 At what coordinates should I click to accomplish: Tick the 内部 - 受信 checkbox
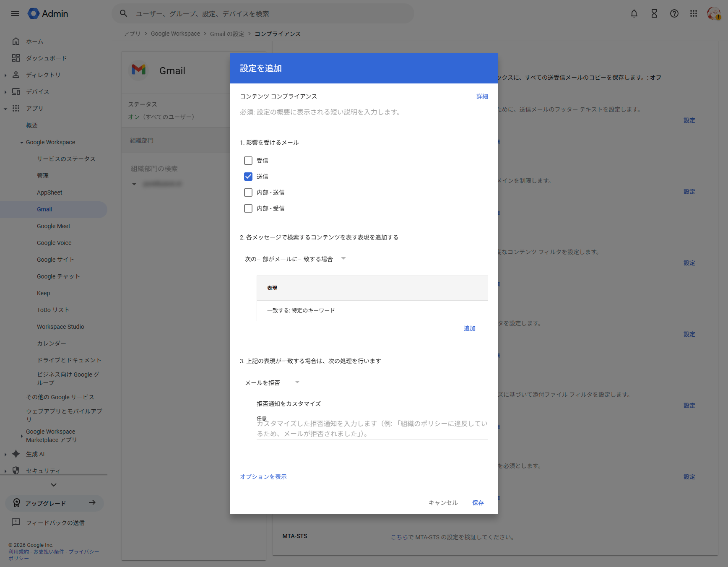tap(248, 208)
